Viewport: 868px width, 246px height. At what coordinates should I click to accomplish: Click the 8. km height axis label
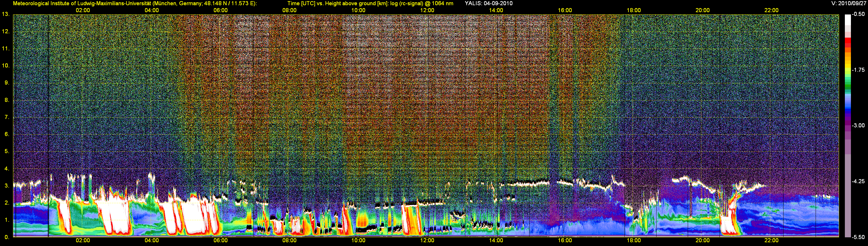(x=7, y=100)
